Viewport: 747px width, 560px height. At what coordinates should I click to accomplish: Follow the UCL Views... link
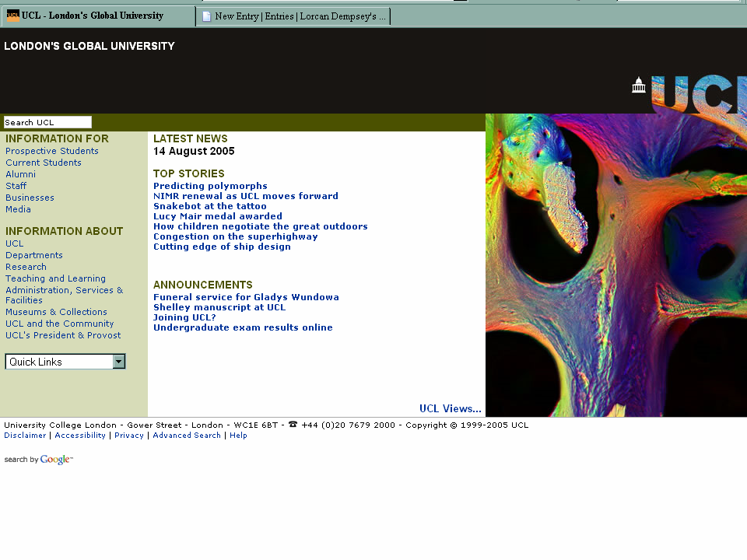click(x=451, y=408)
